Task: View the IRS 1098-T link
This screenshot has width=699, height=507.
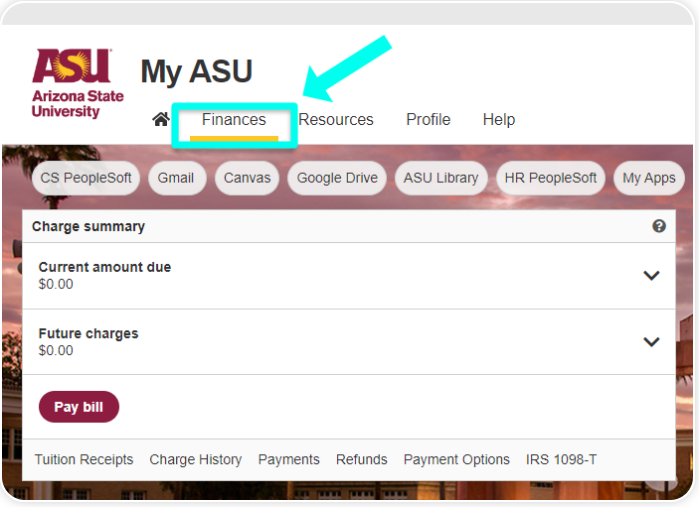Action: point(561,459)
